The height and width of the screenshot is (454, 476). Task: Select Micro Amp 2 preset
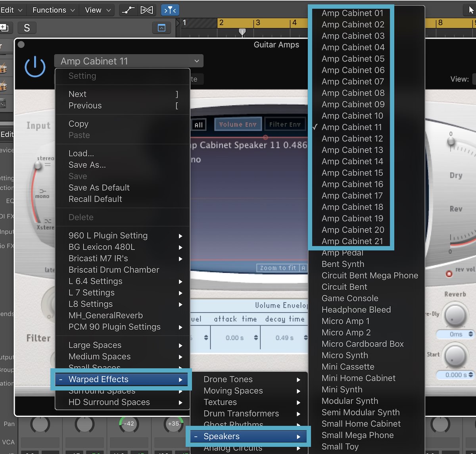(x=367, y=333)
